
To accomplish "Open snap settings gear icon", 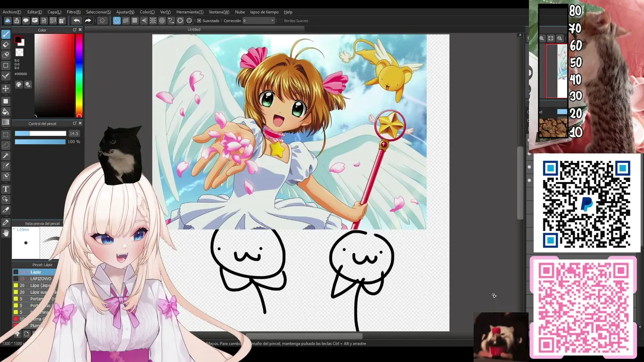I will tap(189, 21).
